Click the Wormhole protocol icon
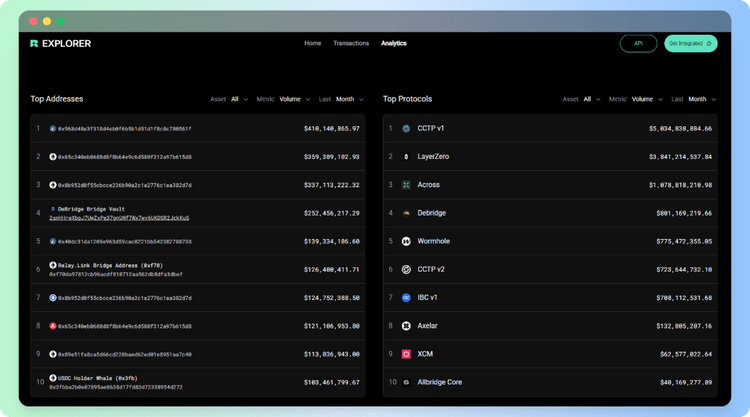 [x=406, y=241]
